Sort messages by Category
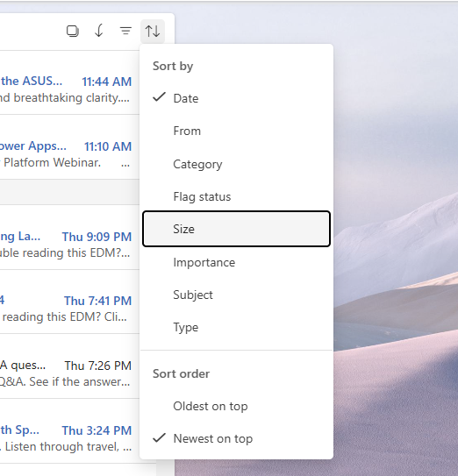Screen dimensions: 458x476 coord(236,164)
